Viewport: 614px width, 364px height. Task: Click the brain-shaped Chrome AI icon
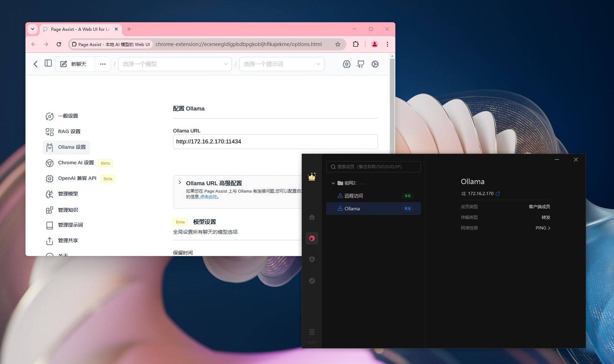coord(346,64)
